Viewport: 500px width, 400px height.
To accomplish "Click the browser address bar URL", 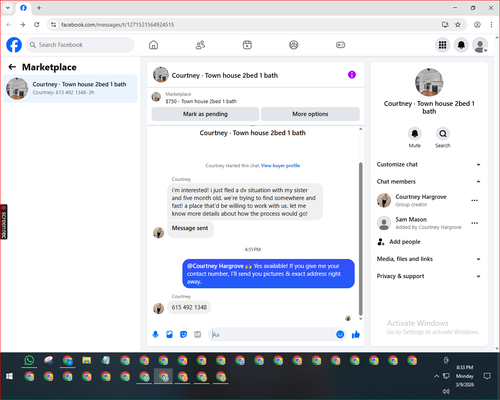I will tap(117, 25).
